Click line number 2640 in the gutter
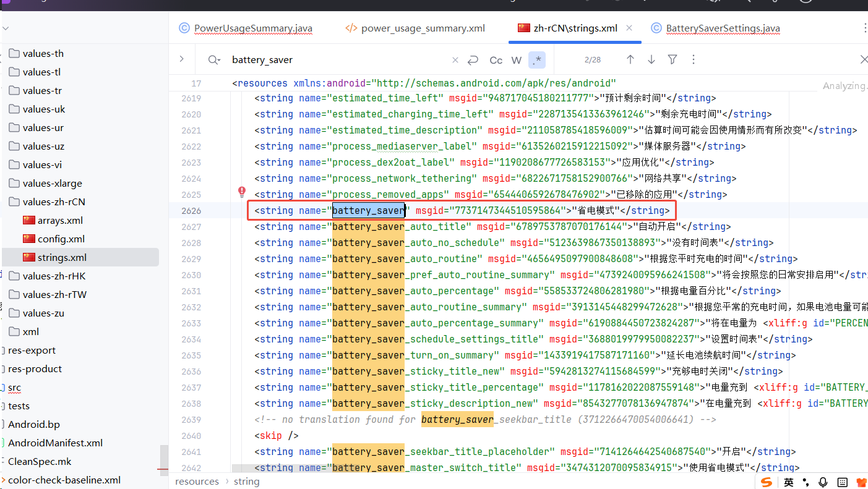This screenshot has width=868, height=489. (x=191, y=436)
